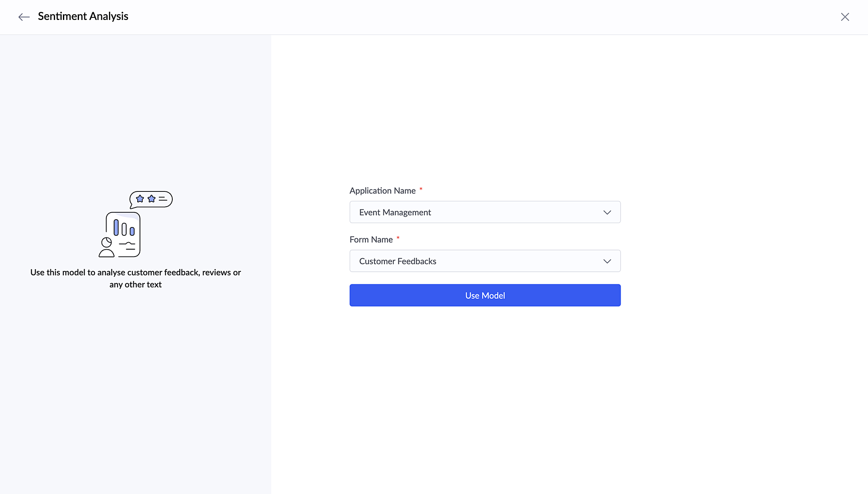Open the Customer Feedbacks combo box
Viewport: 868px width, 494px height.
coord(477,261)
